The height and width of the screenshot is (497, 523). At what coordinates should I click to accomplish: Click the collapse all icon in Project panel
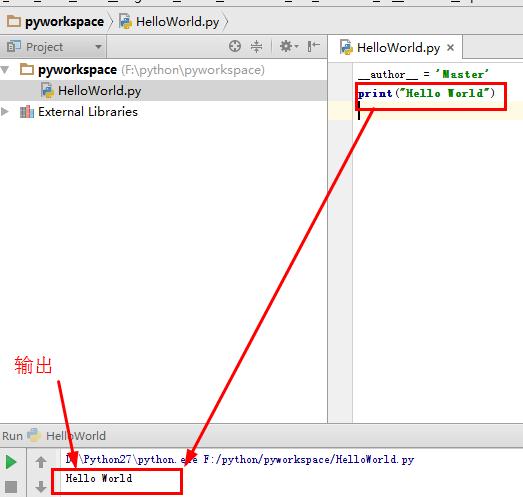pos(256,46)
